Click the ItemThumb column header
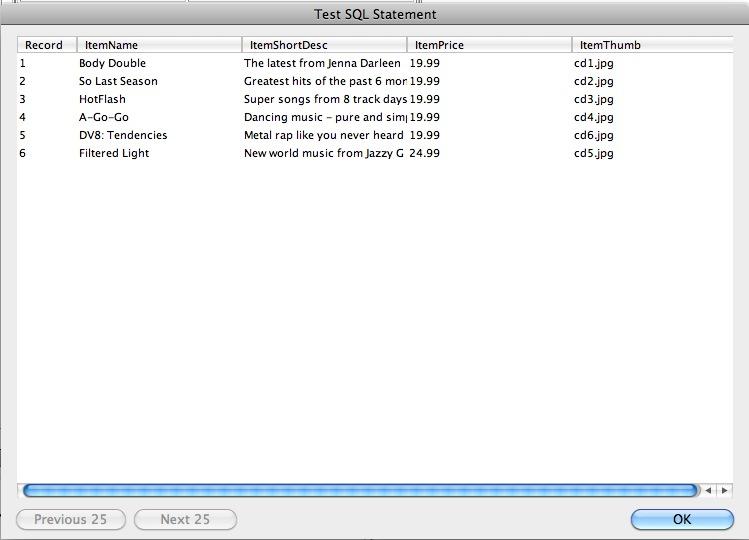 click(x=653, y=45)
